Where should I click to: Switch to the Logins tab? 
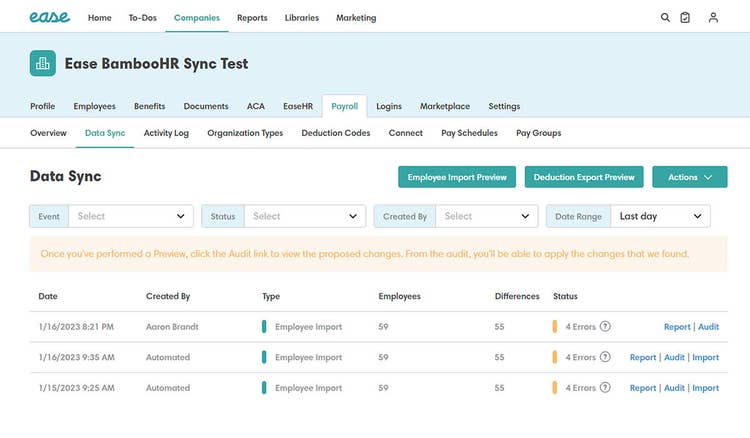point(389,106)
